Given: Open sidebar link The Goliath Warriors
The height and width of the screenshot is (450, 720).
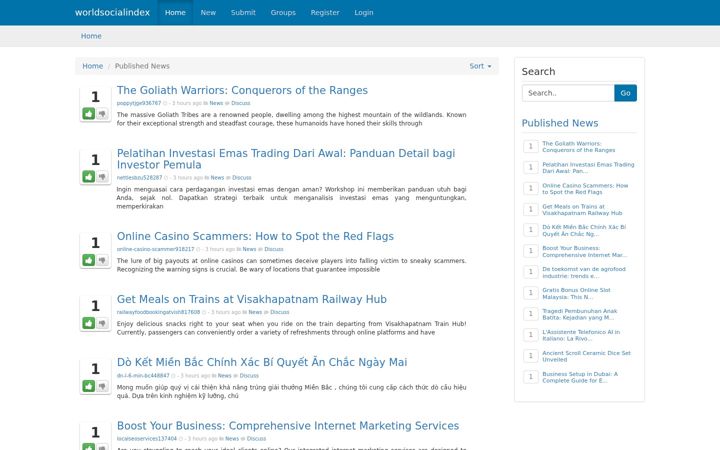Looking at the screenshot, I should pyautogui.click(x=579, y=146).
